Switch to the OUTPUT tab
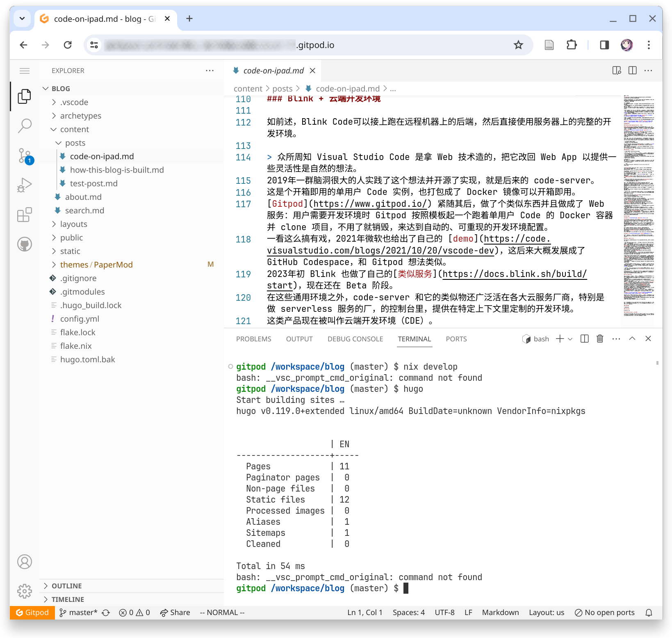This screenshot has height=638, width=672. point(299,339)
